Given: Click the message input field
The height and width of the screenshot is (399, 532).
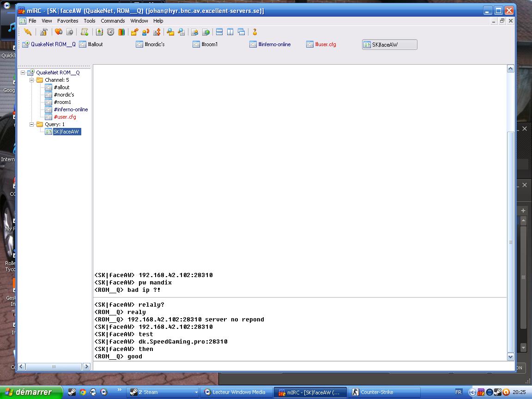Looking at the screenshot, I should tap(300, 366).
